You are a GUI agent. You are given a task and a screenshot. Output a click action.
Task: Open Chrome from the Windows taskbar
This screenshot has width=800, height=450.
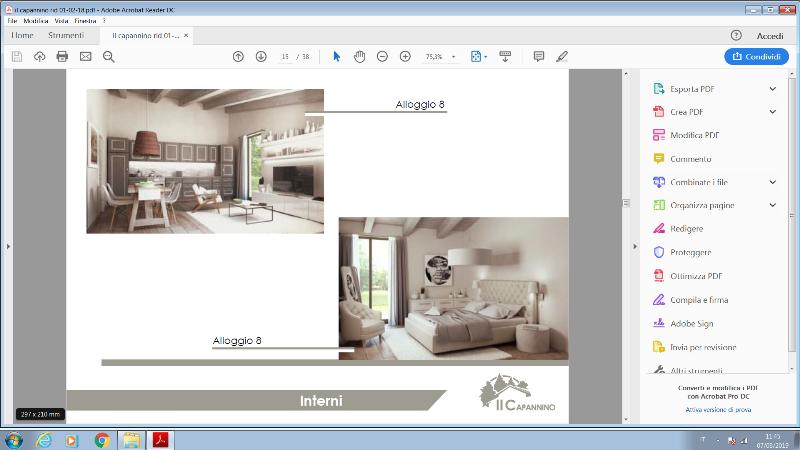tap(101, 440)
